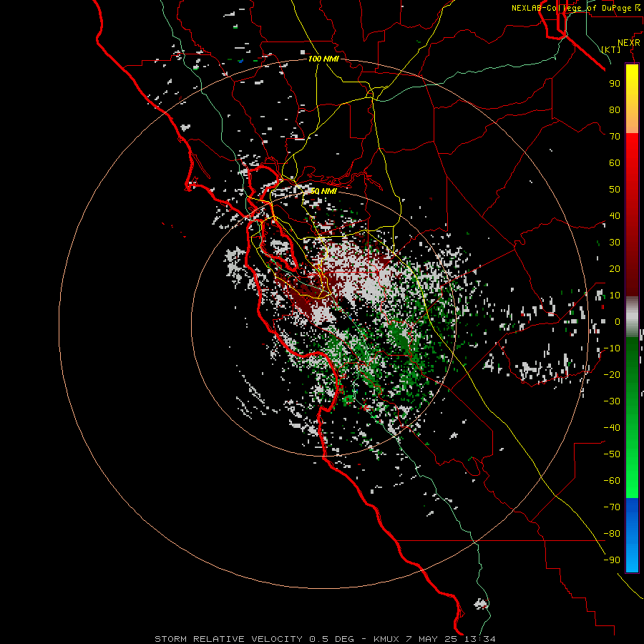Click the 50 NMI range ring label
644x644 pixels.
tap(323, 191)
